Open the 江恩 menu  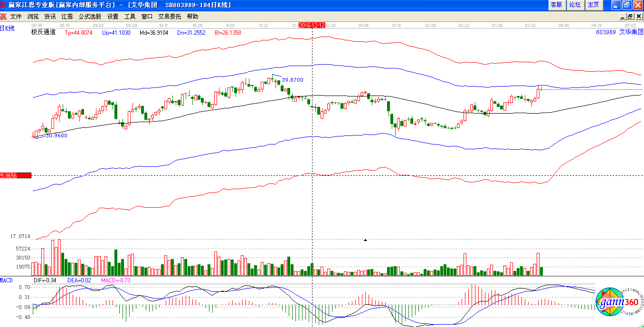pyautogui.click(x=67, y=16)
